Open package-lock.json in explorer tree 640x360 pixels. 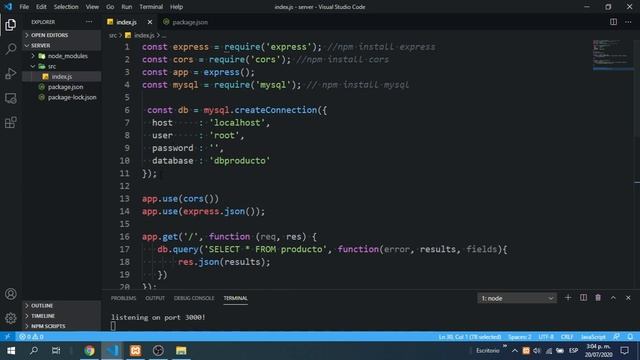[x=61, y=97]
